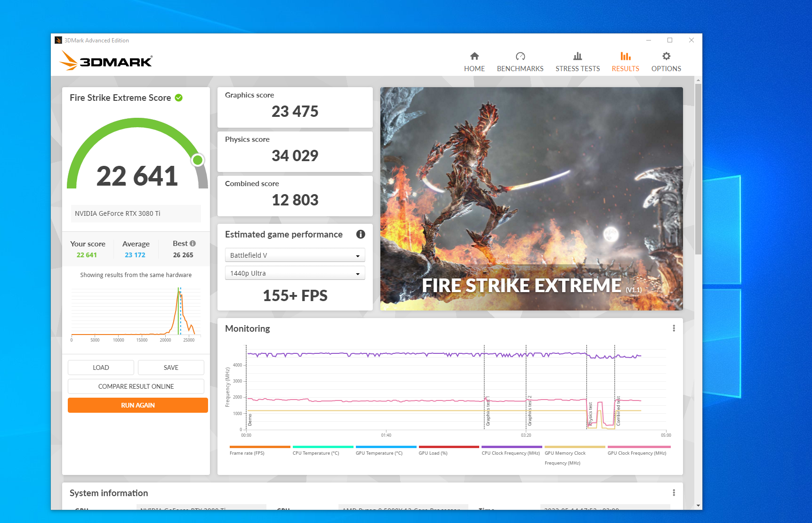Click scrollbar down arrow

tap(698, 506)
